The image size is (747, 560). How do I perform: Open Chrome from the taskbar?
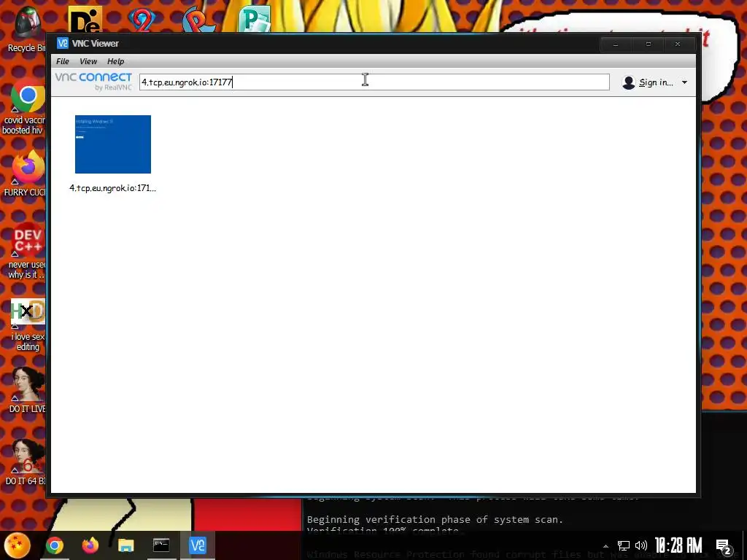click(x=54, y=545)
